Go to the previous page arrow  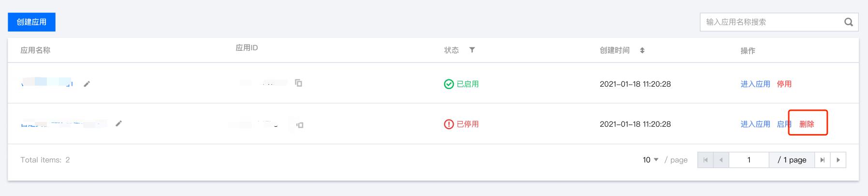721,160
